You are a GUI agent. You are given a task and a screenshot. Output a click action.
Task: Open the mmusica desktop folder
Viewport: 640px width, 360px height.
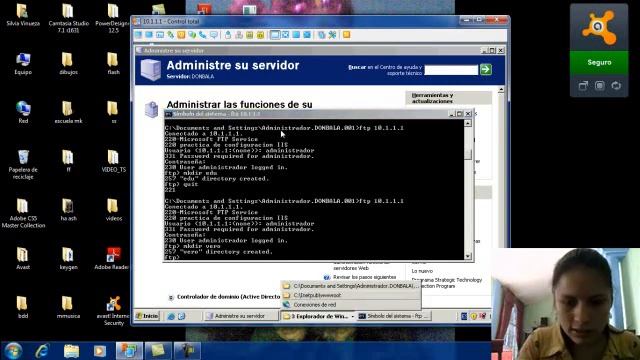pyautogui.click(x=68, y=308)
